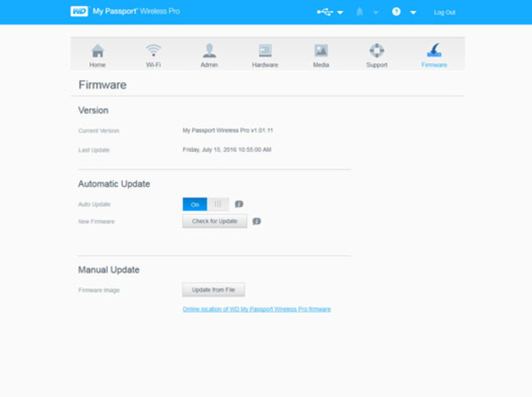Image resolution: width=532 pixels, height=397 pixels.
Task: Expand the USB dropdown arrow
Action: tap(340, 13)
